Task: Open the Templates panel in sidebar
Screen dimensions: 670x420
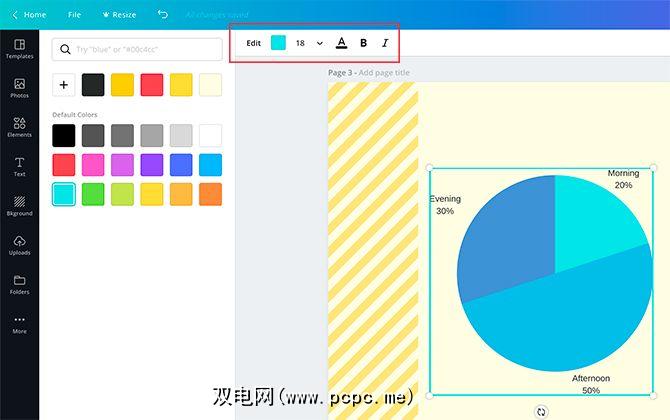Action: 19,49
